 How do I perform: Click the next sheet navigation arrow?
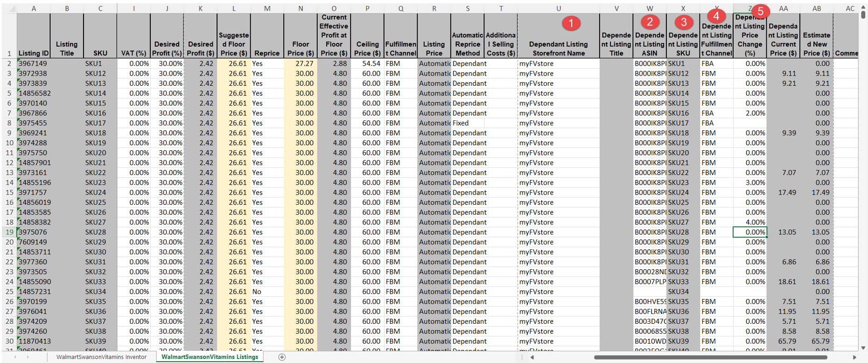pos(28,357)
